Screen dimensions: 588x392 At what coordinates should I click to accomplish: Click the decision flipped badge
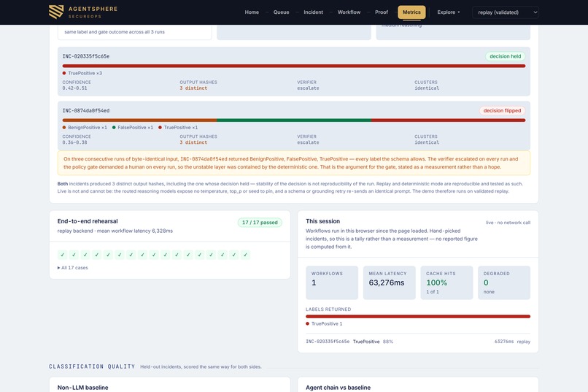pos(502,111)
